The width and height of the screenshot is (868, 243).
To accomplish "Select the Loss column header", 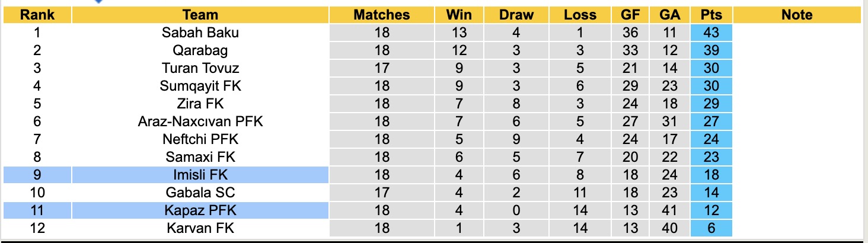I will pos(580,15).
